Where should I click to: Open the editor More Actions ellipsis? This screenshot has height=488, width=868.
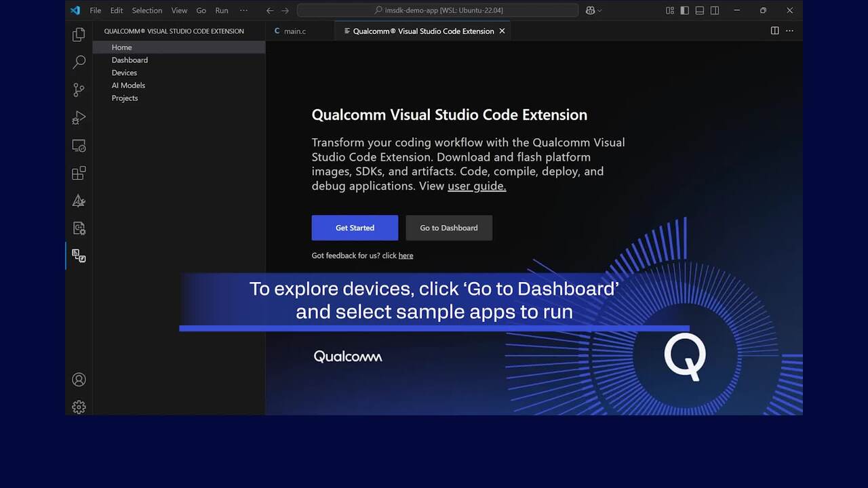[x=789, y=30]
